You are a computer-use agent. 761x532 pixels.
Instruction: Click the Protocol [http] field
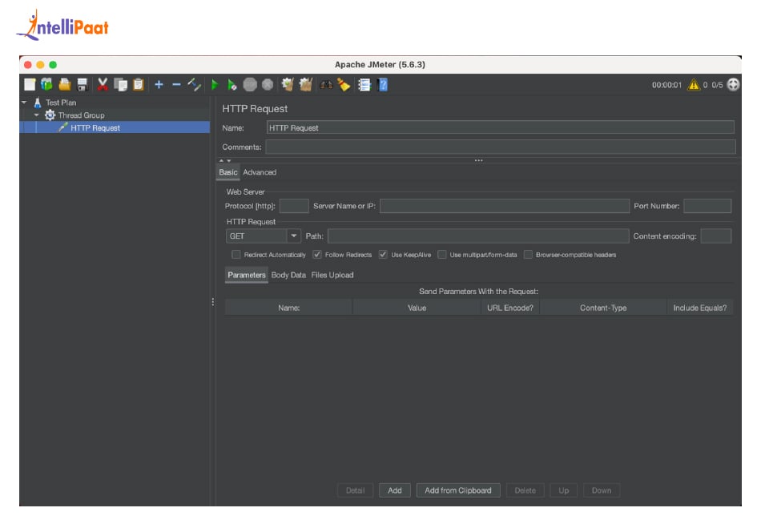[x=294, y=206]
